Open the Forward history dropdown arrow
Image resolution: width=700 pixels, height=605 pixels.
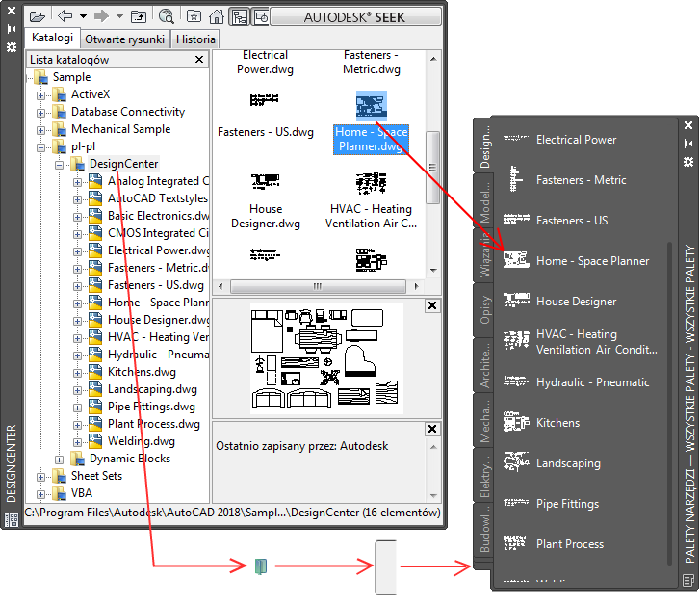tap(119, 16)
